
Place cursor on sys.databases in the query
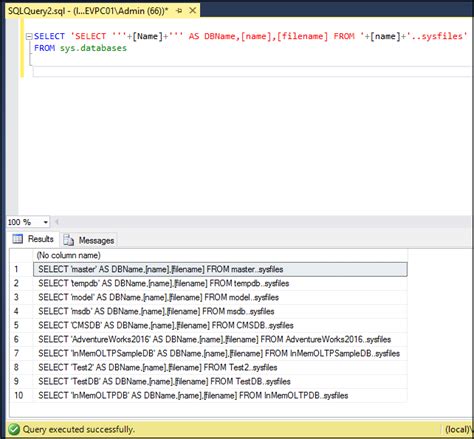coord(93,48)
